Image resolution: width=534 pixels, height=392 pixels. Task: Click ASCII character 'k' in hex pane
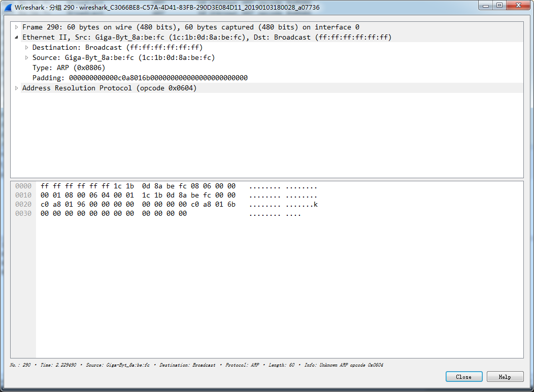coord(316,204)
